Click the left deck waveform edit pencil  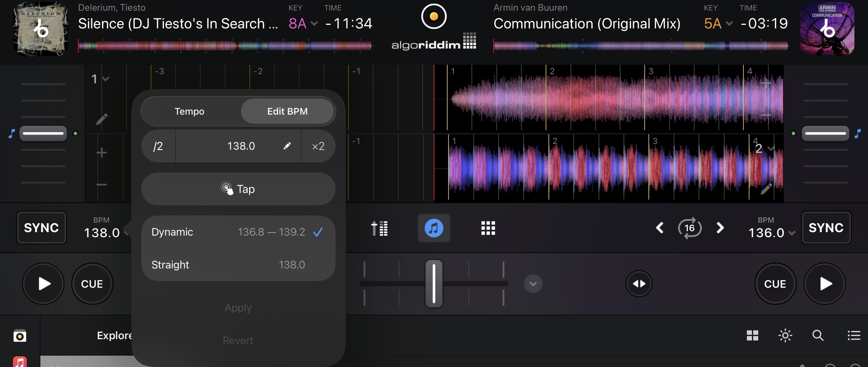click(102, 119)
